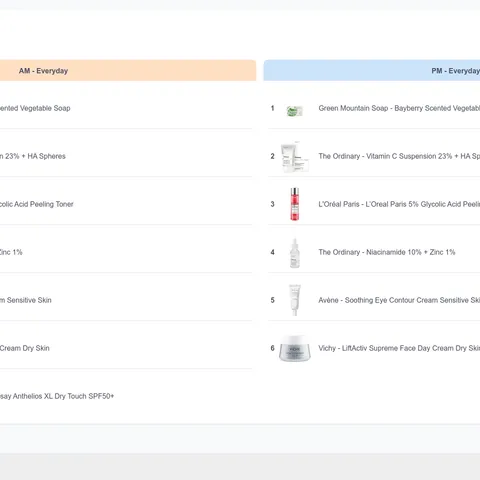Click step number 2 in PM list

pos(272,156)
